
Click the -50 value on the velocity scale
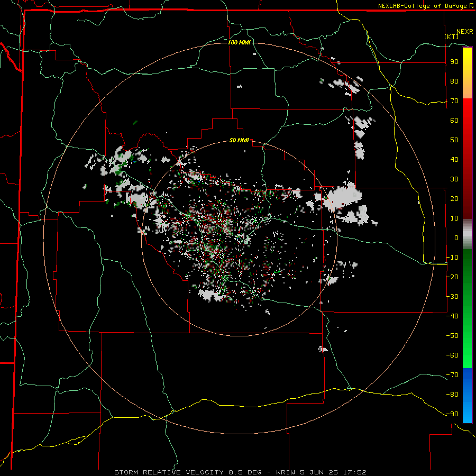point(452,336)
